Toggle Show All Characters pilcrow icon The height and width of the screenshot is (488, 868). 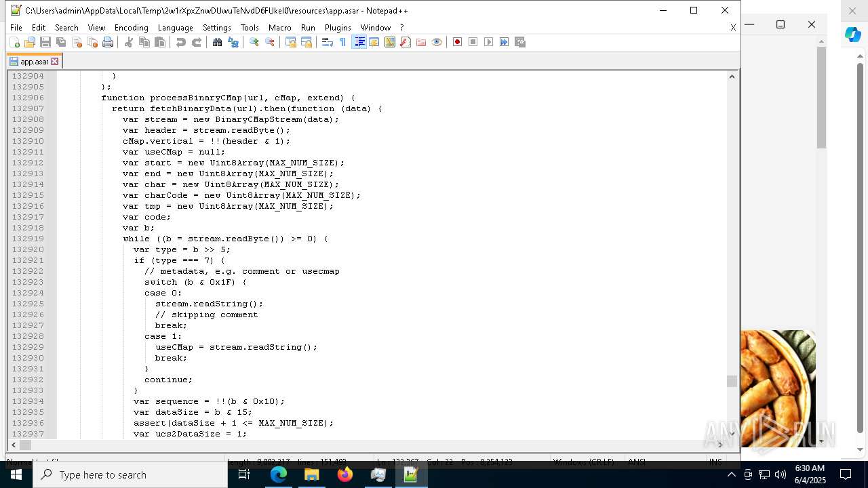point(343,42)
